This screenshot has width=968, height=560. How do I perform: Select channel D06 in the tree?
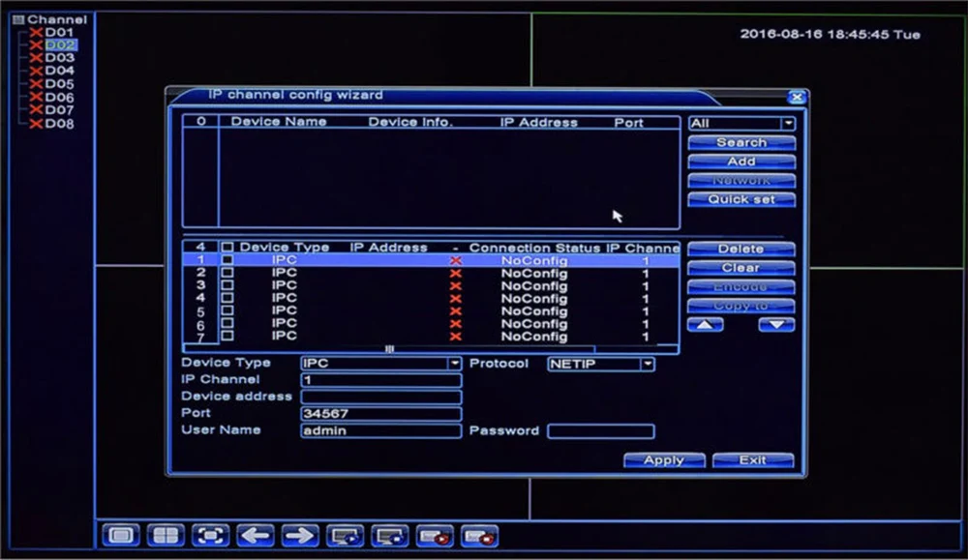click(59, 98)
